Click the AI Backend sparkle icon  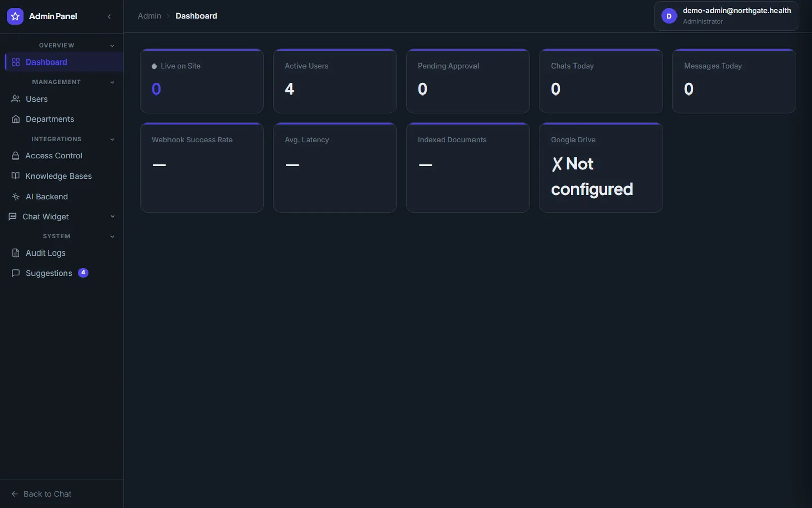coord(16,196)
